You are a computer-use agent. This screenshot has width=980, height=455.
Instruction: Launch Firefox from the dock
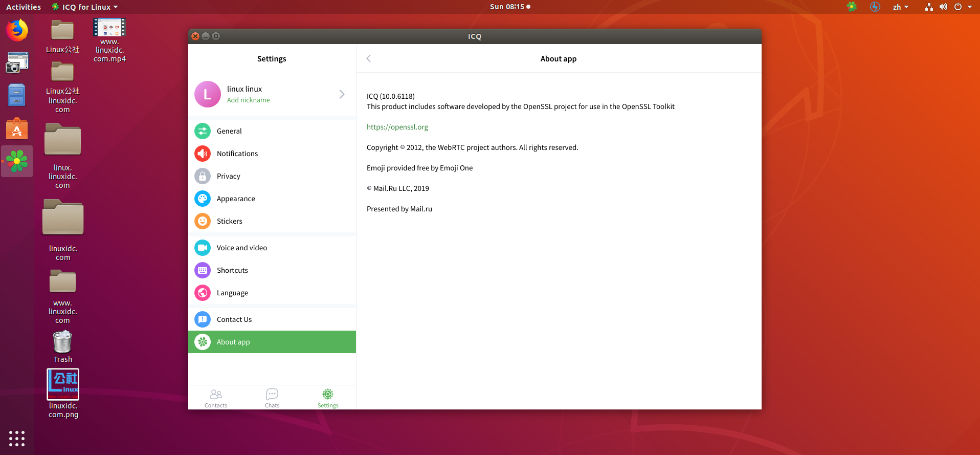tap(17, 30)
